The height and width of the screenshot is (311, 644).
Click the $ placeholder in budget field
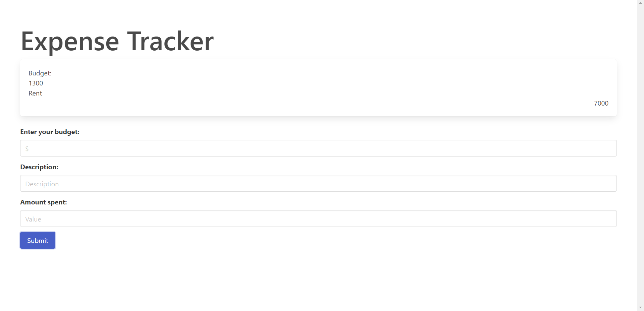pyautogui.click(x=27, y=148)
